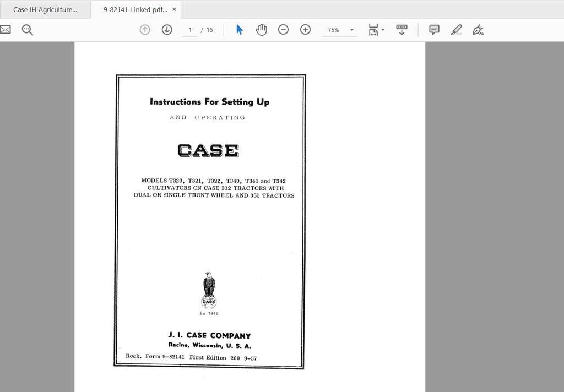Go to previous page with up arrow
This screenshot has width=564, height=392.
[x=145, y=30]
